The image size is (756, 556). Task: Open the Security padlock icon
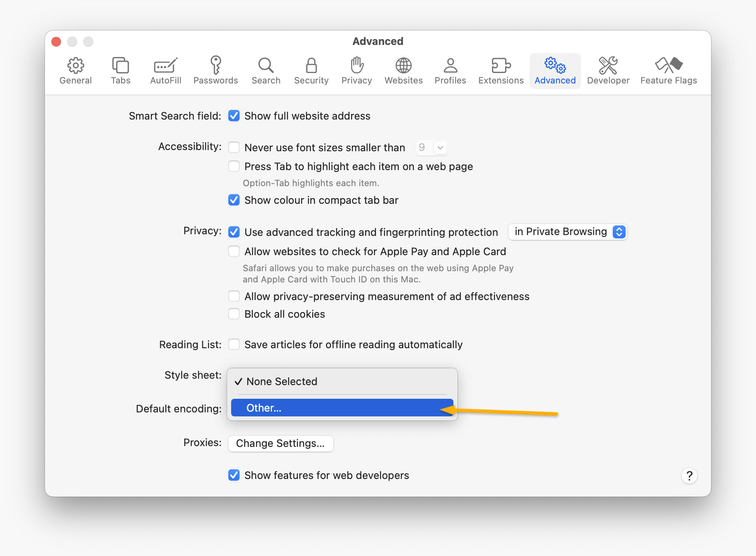coord(311,65)
